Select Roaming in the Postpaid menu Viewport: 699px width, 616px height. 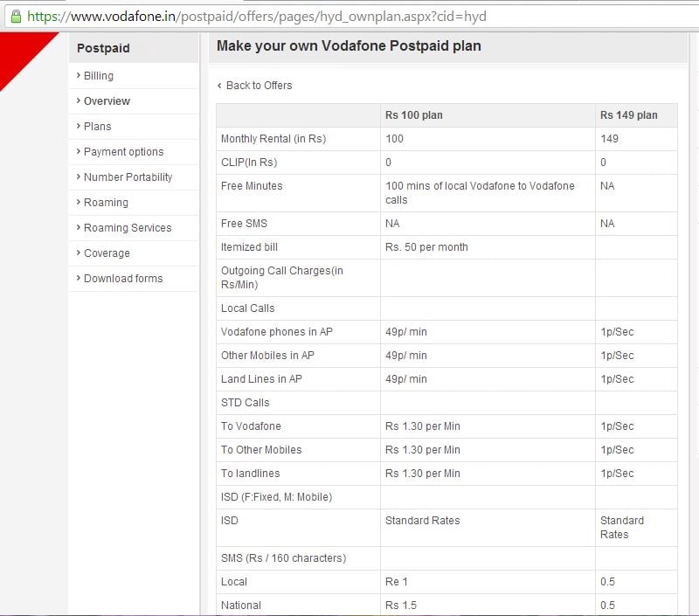coord(106,203)
